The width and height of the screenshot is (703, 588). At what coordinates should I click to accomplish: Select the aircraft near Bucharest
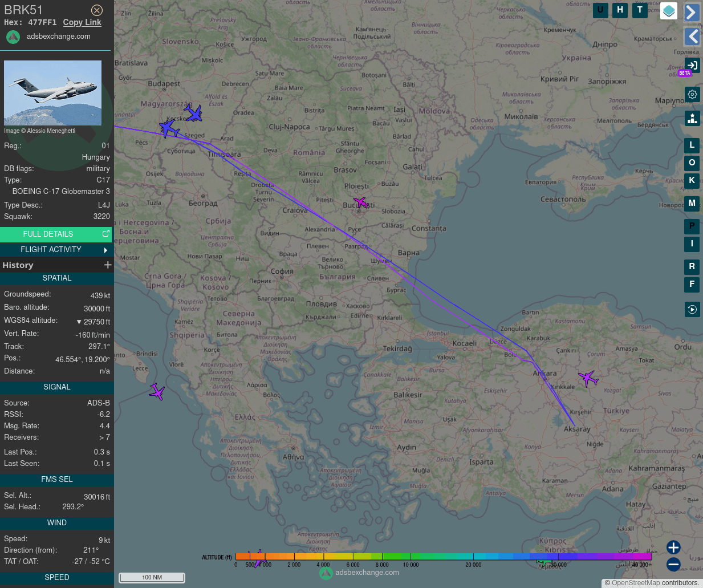point(361,202)
